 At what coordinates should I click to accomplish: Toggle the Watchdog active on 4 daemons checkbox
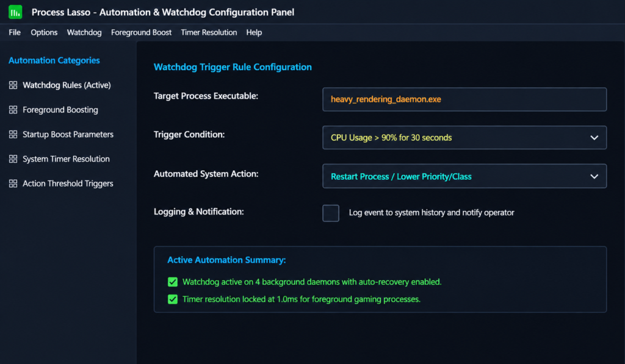coord(173,282)
